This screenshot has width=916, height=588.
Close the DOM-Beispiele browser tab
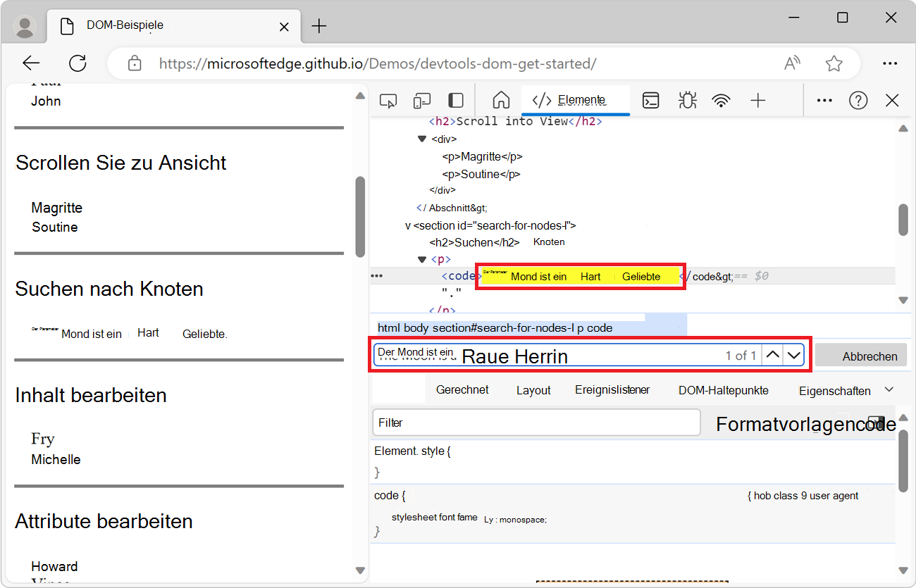[284, 27]
